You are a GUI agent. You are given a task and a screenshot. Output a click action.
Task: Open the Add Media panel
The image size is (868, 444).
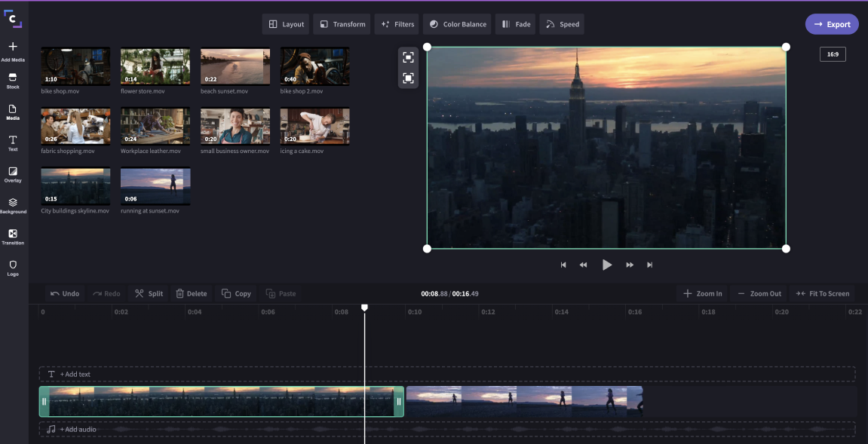[x=13, y=51]
